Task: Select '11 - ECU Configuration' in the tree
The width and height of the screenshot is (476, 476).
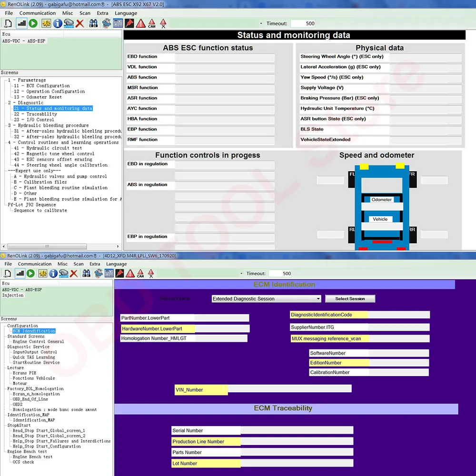Action: pyautogui.click(x=42, y=86)
